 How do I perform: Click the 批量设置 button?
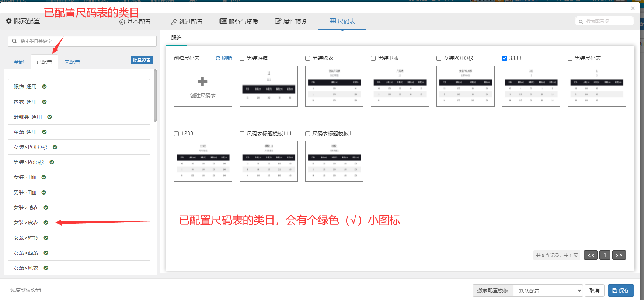142,60
